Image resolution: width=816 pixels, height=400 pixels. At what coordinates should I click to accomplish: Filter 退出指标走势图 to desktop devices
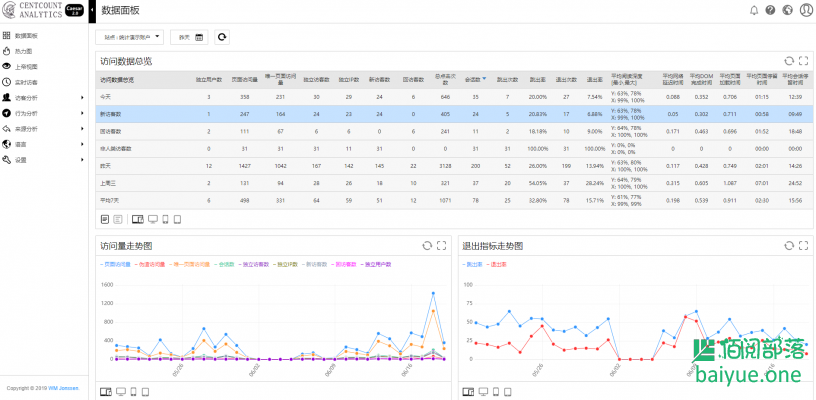pyautogui.click(x=483, y=391)
